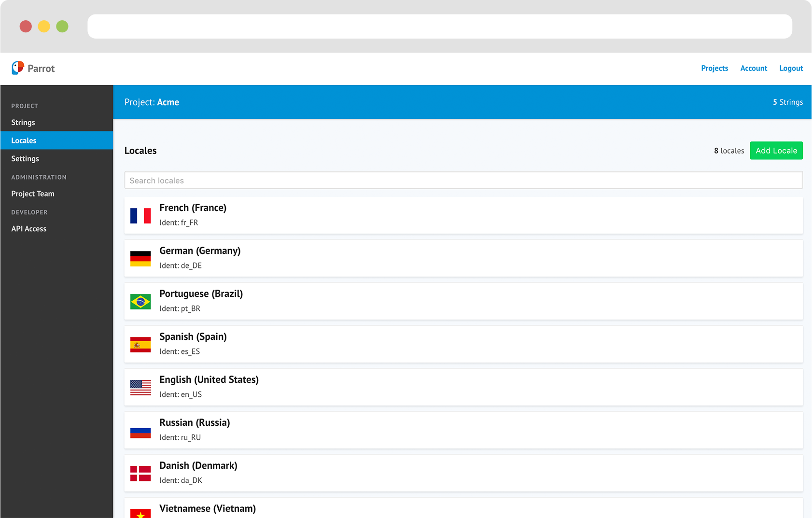Click the Add Locale button
The height and width of the screenshot is (518, 812).
(776, 151)
